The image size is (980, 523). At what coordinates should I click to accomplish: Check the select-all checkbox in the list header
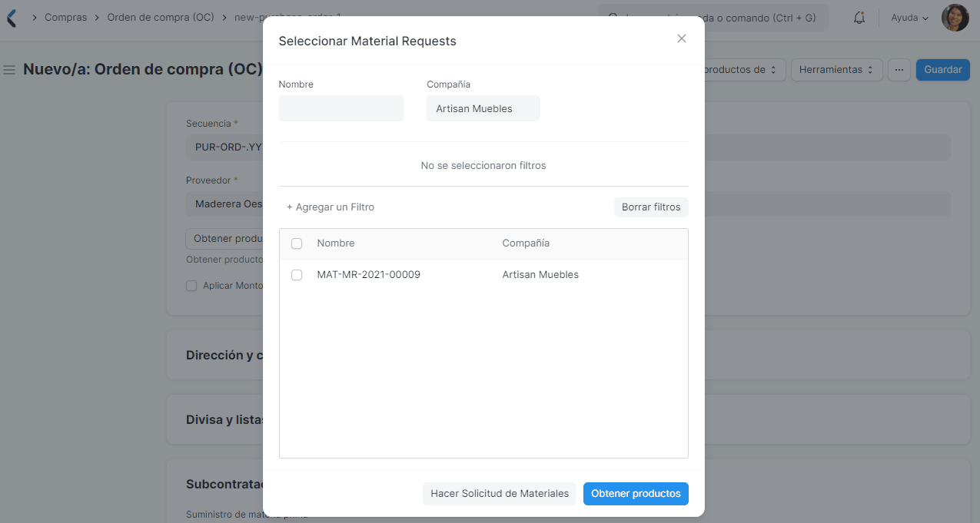pos(297,243)
